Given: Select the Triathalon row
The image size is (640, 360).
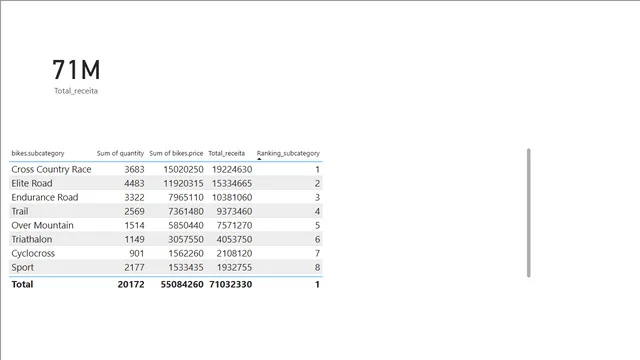Looking at the screenshot, I should click(166, 239).
